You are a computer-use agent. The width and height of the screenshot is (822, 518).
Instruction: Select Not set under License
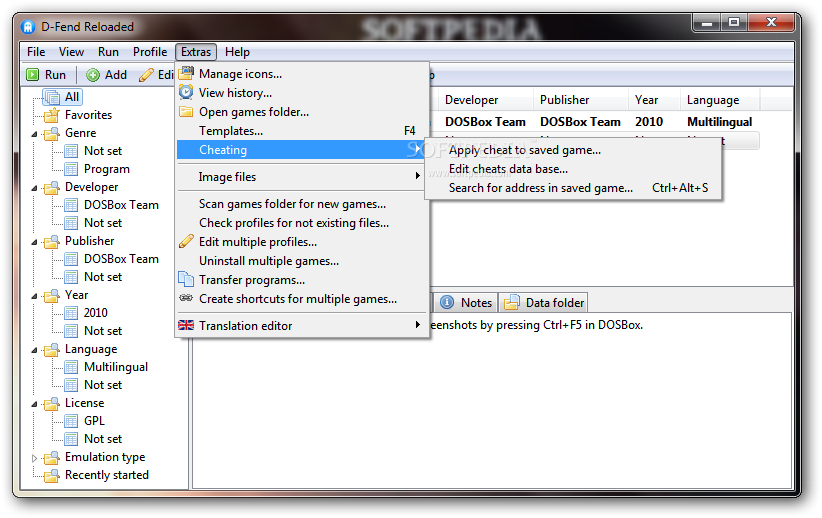coord(103,439)
